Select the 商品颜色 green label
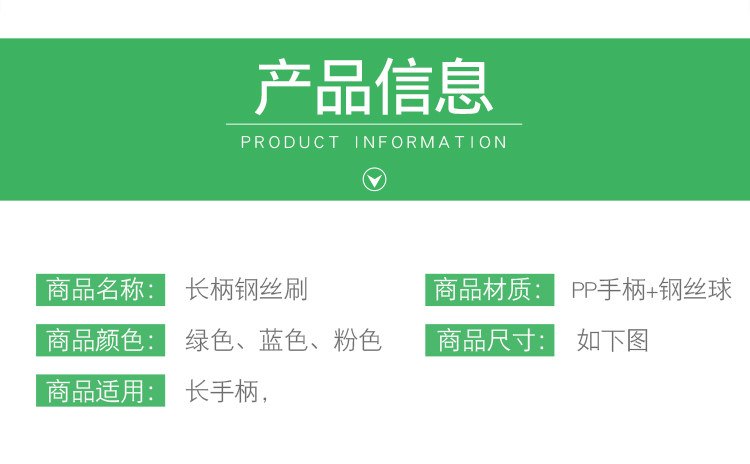This screenshot has height=464, width=750. pos(100,340)
